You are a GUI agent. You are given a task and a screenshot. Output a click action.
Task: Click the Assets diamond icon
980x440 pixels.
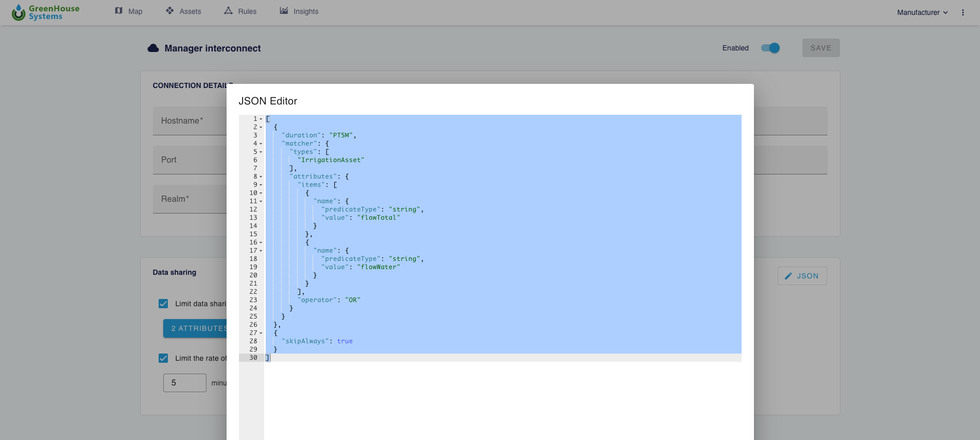169,11
